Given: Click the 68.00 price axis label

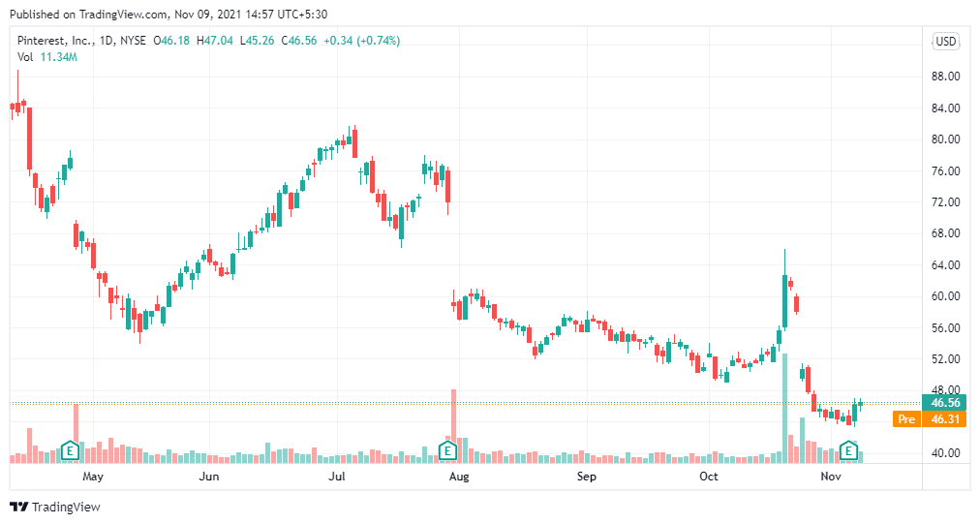Looking at the screenshot, I should [x=945, y=233].
